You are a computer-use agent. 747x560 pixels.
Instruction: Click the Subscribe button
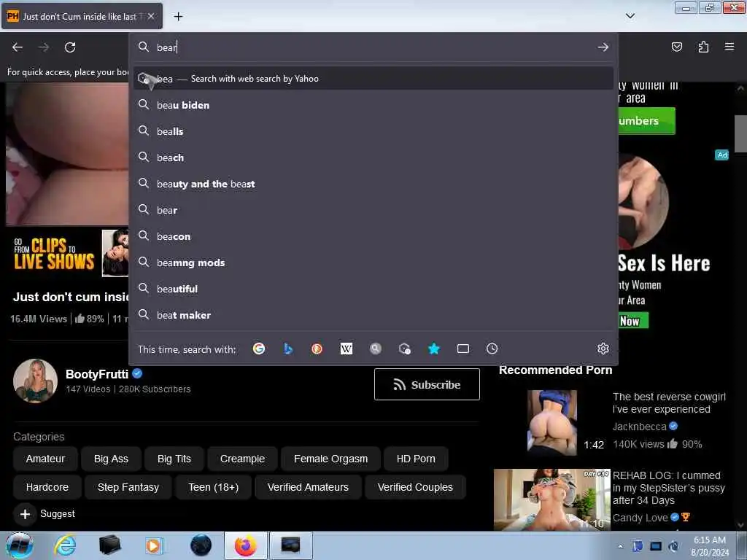(x=427, y=384)
